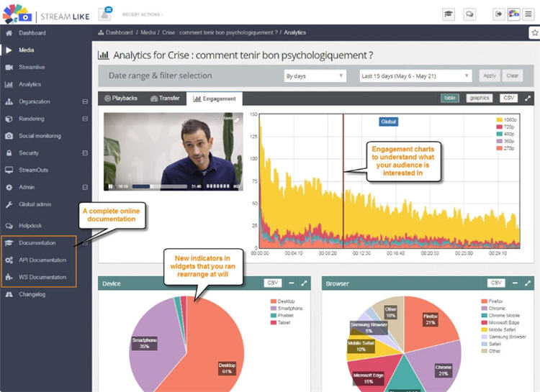Click Media in the breadcrumb

(148, 32)
